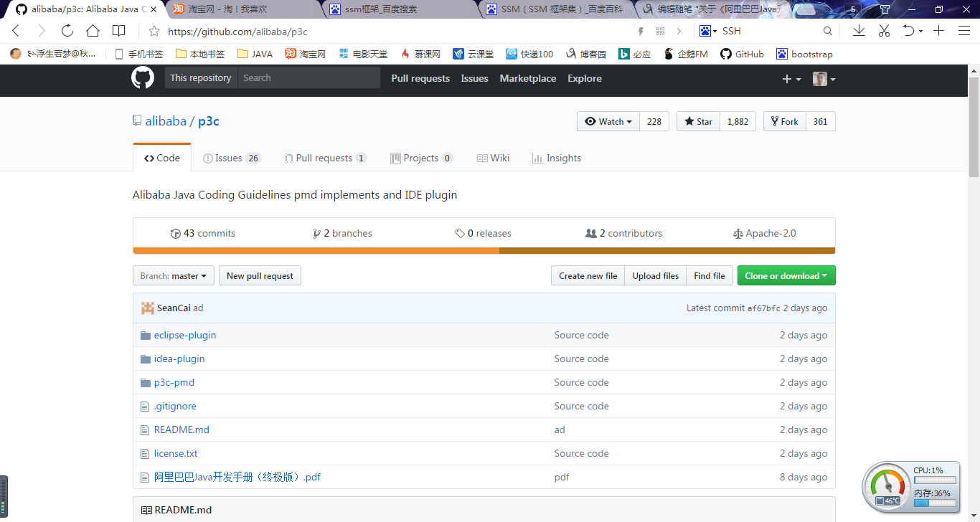Switch to the Pull requests repository tab
The height and width of the screenshot is (522, 980).
pos(326,158)
